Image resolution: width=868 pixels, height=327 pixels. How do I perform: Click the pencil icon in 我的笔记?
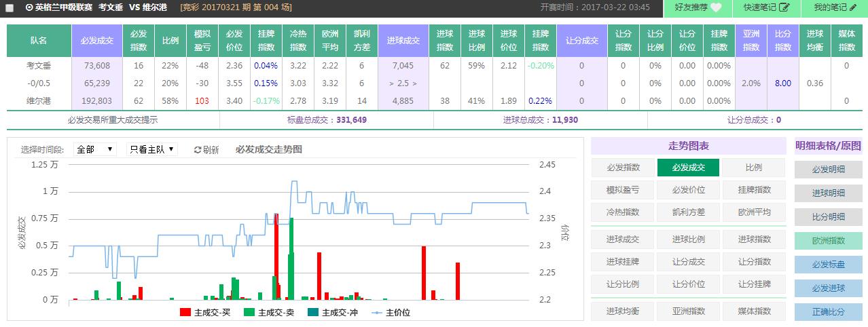pos(853,7)
